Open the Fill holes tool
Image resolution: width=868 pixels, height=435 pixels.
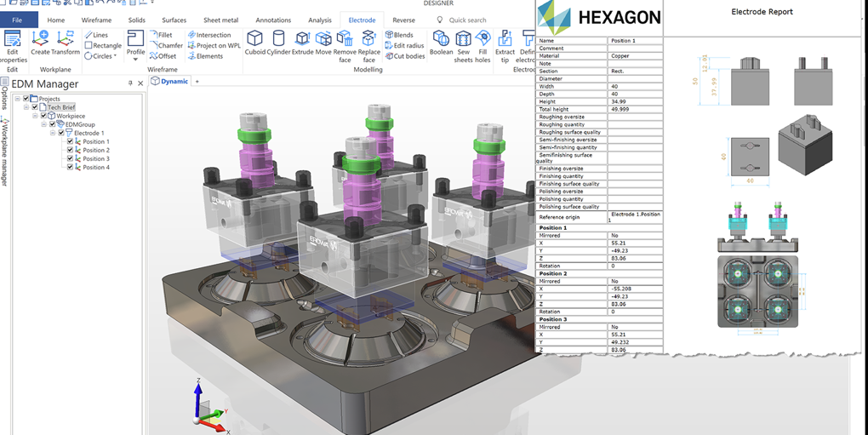pos(483,47)
